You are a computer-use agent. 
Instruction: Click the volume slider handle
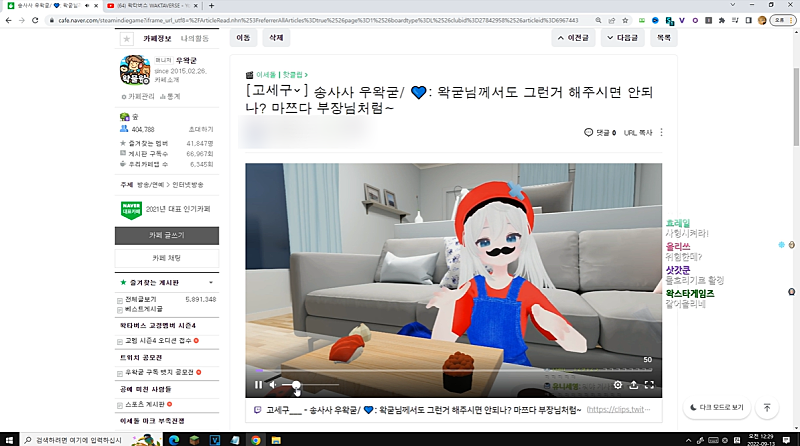coord(296,385)
